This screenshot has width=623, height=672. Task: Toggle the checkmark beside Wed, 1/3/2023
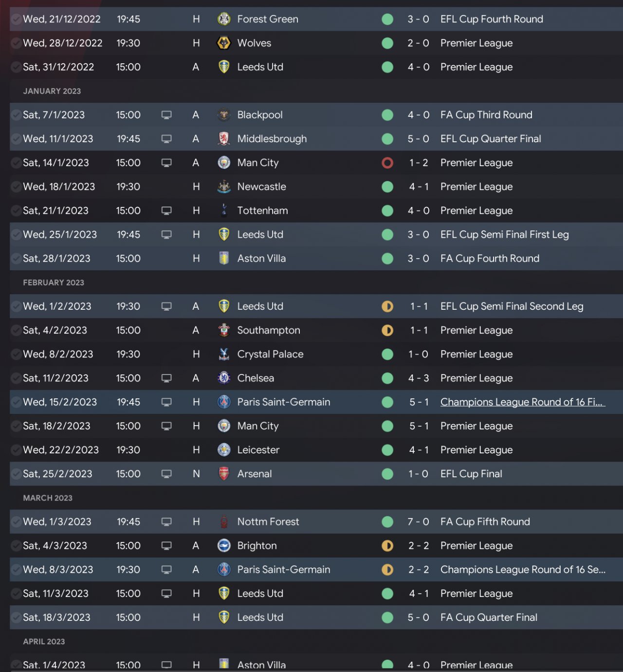pos(16,522)
